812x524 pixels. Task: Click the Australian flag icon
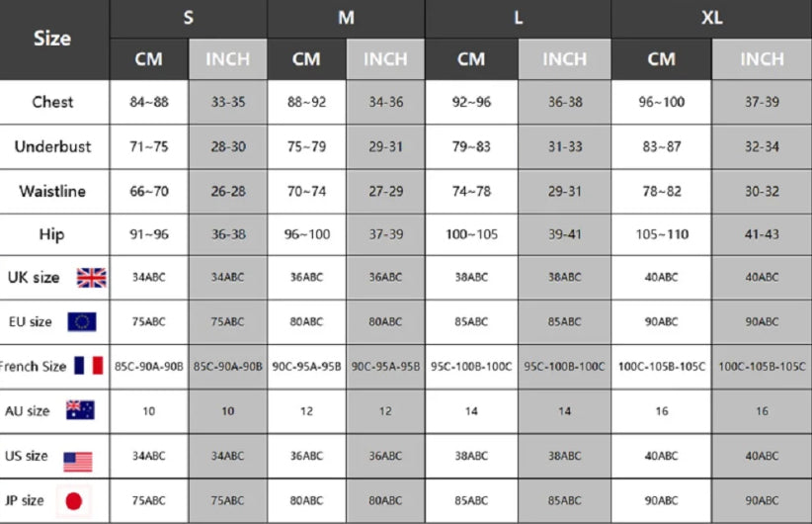coord(80,410)
